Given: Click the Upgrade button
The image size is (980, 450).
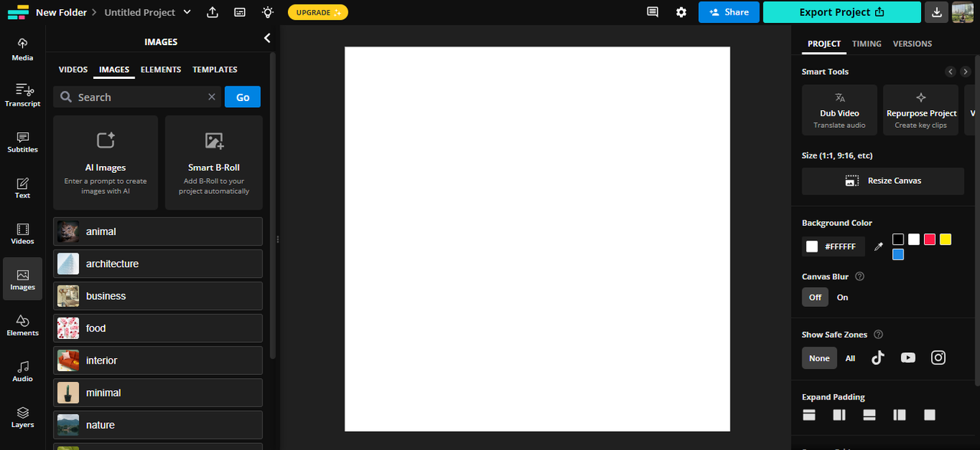Looking at the screenshot, I should pos(318,12).
